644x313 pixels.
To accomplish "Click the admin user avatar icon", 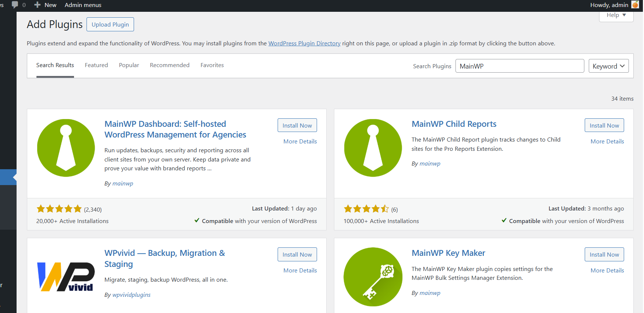I will [x=635, y=5].
